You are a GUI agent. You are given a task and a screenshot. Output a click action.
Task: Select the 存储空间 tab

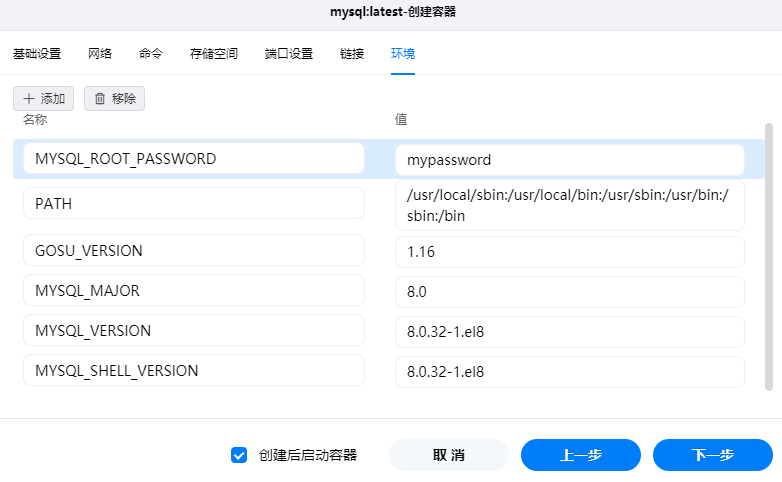tap(214, 53)
